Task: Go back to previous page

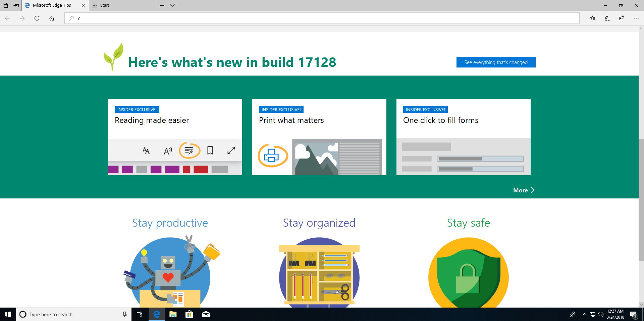Action: coord(7,18)
